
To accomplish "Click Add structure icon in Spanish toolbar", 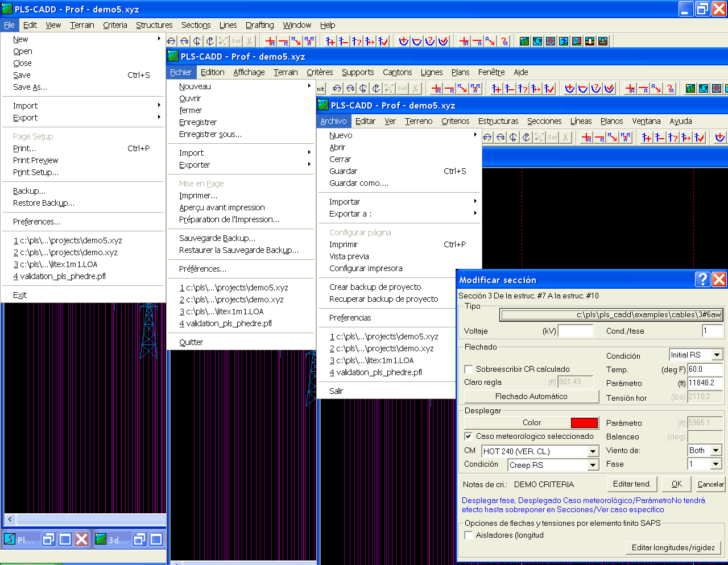I will 647,138.
